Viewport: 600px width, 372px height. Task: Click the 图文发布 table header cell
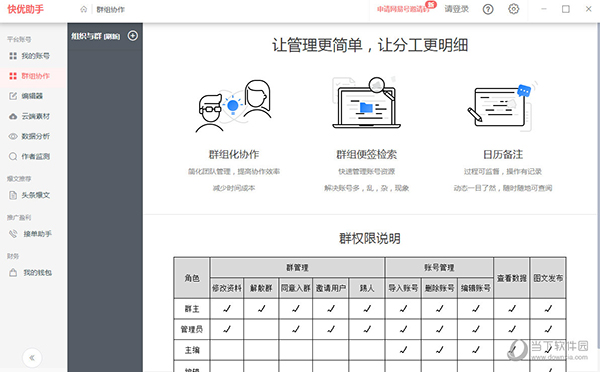tap(548, 278)
